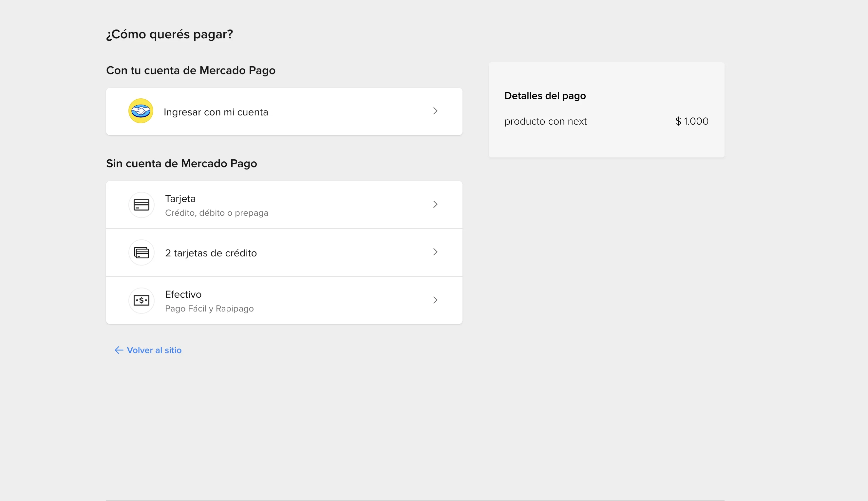Click the cash bill icon beside Efectivo

click(x=141, y=300)
